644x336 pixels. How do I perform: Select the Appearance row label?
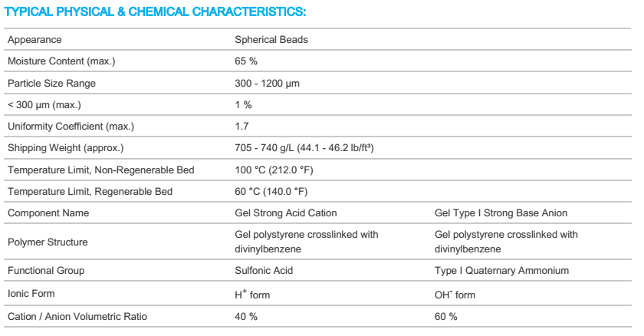tap(34, 39)
